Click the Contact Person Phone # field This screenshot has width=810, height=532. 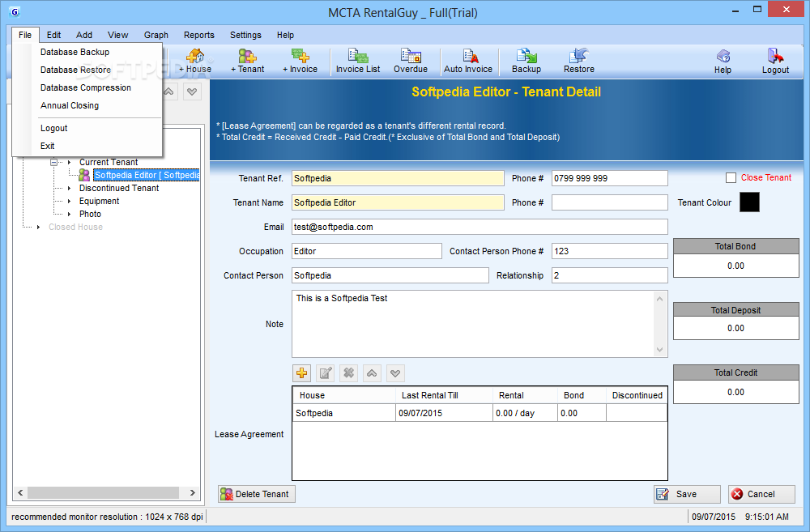(610, 251)
